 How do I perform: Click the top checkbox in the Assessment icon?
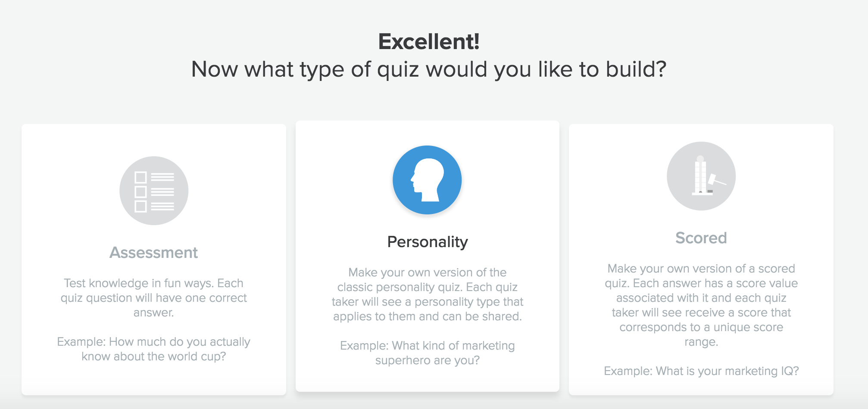pyautogui.click(x=141, y=177)
